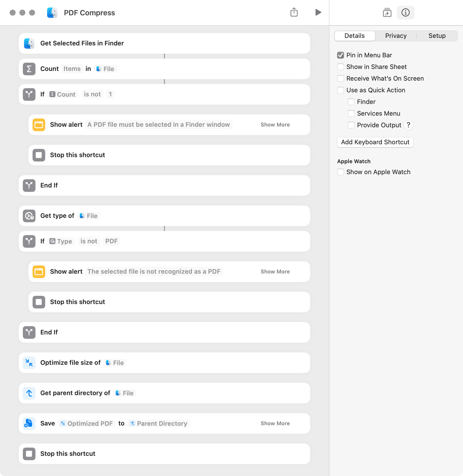Screen dimensions: 463x476
Task: Click the help question mark beside Provide Output
Action: coord(408,125)
